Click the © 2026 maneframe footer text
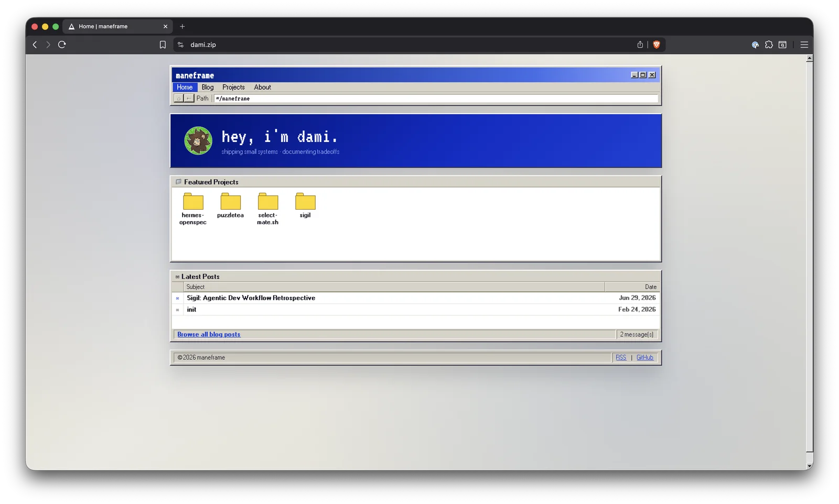 (201, 357)
